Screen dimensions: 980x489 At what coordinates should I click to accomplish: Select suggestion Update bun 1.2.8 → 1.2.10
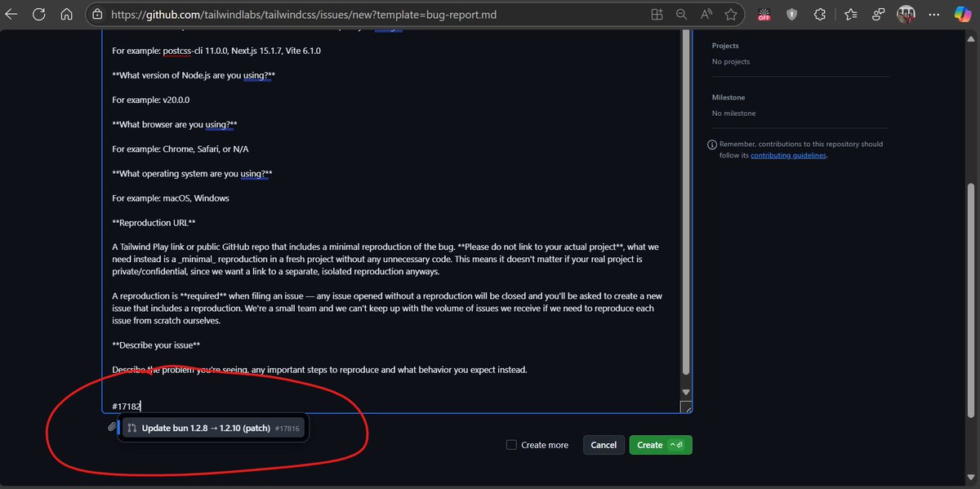pos(212,428)
